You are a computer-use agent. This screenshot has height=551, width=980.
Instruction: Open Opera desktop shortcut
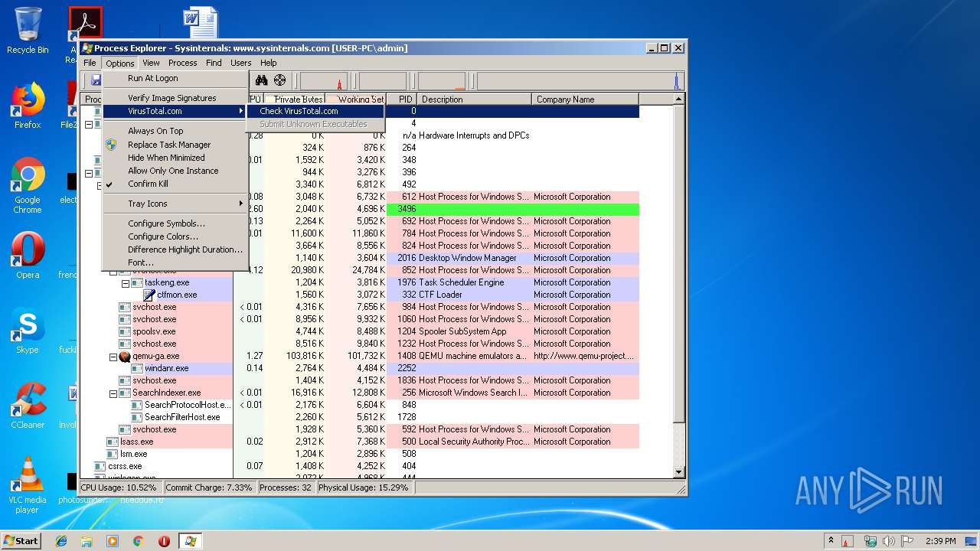[28, 256]
